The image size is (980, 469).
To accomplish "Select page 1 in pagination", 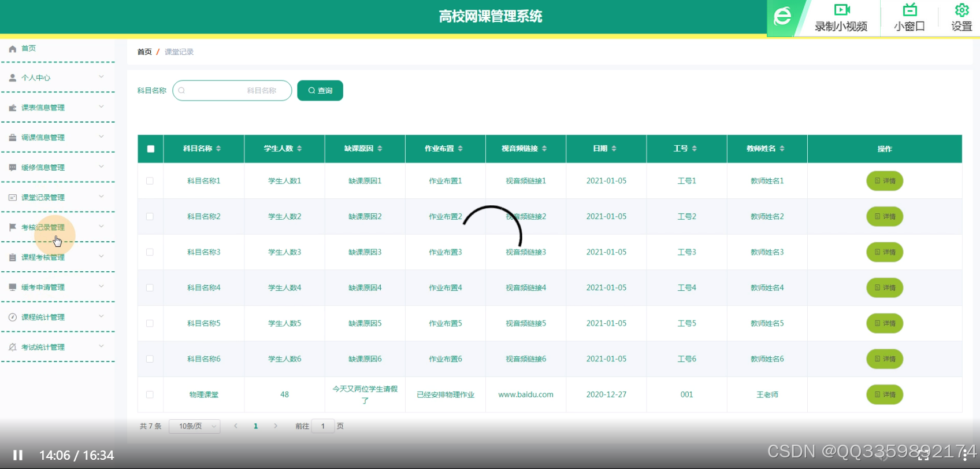I will (x=255, y=426).
